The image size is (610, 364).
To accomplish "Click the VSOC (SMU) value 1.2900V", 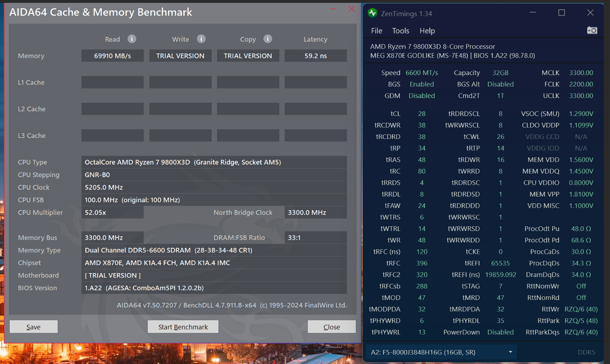I will (581, 113).
